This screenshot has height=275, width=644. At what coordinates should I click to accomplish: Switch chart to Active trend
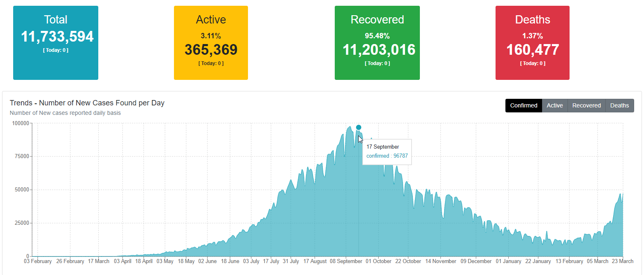[x=554, y=105]
